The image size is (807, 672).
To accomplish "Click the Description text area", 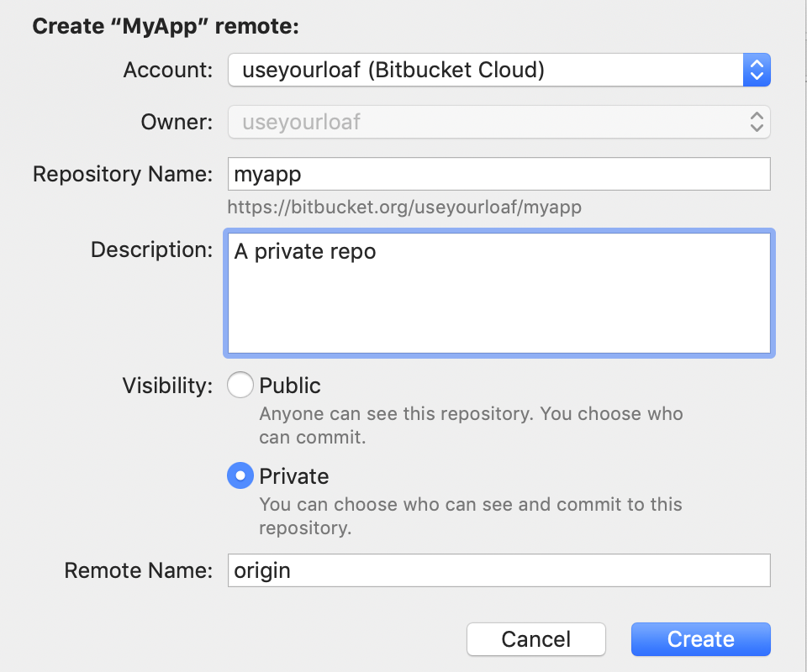I will [x=498, y=293].
